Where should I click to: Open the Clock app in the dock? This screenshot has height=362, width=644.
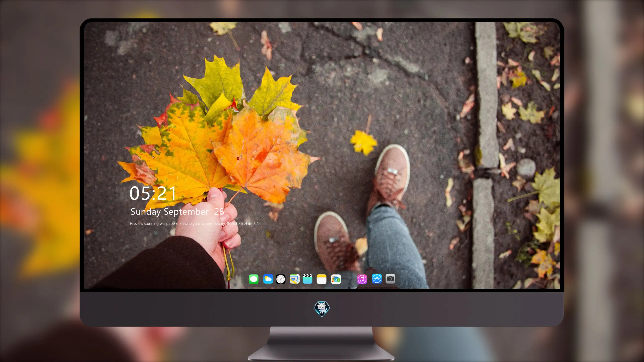point(281,279)
